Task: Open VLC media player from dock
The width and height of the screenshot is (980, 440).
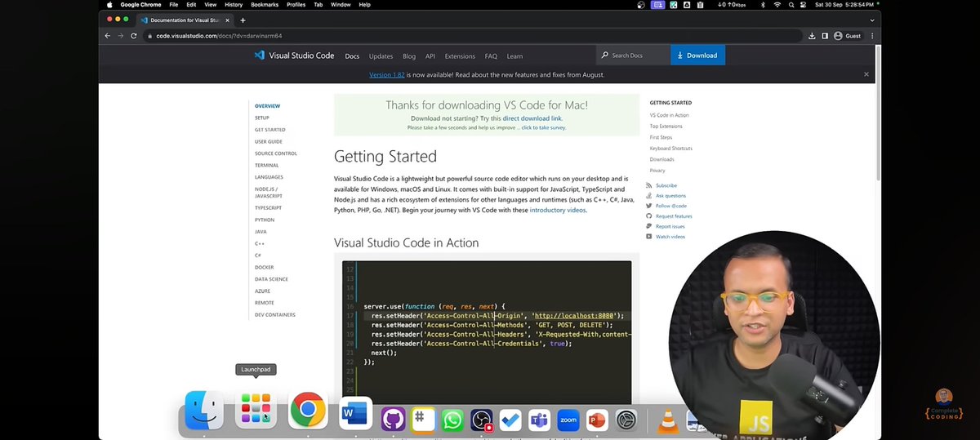Action: tap(668, 420)
